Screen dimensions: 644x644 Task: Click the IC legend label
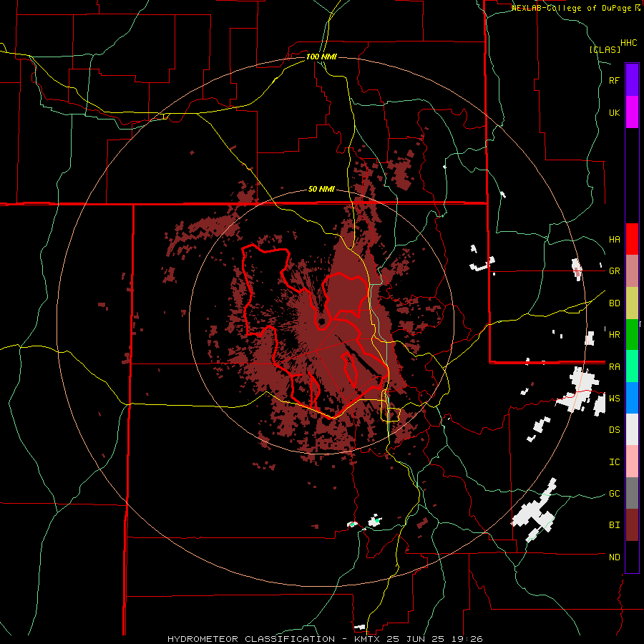[614, 462]
